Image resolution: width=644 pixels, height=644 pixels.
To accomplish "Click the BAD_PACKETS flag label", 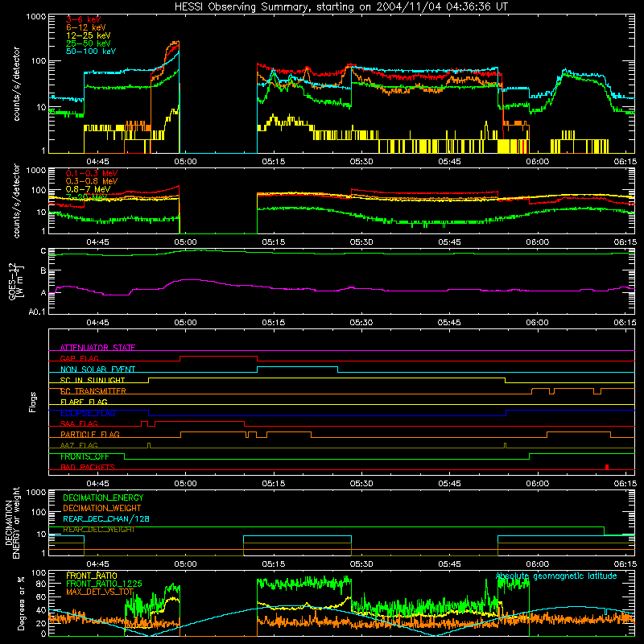I will tap(88, 467).
